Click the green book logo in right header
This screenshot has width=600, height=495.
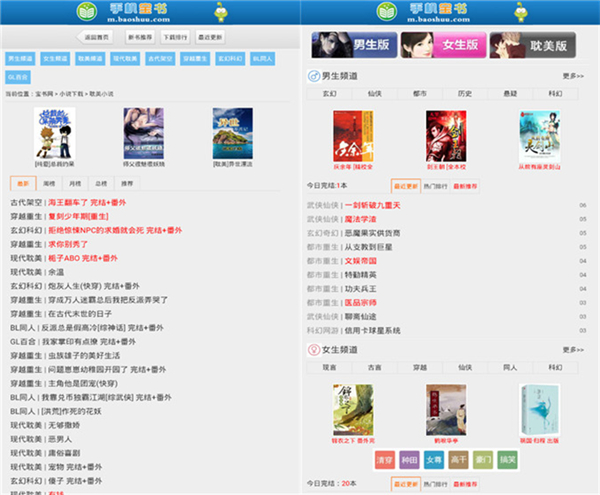pos(387,11)
